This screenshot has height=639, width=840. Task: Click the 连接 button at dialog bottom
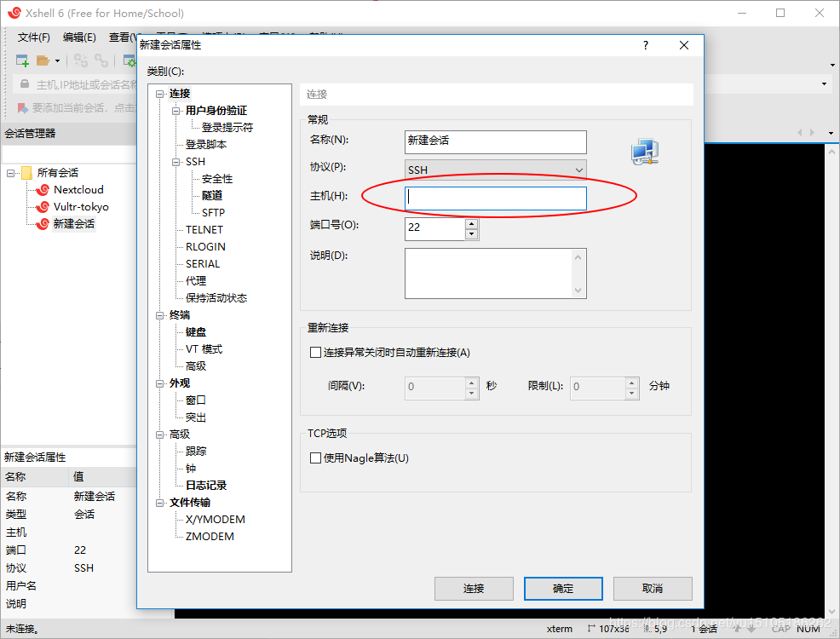coord(474,589)
